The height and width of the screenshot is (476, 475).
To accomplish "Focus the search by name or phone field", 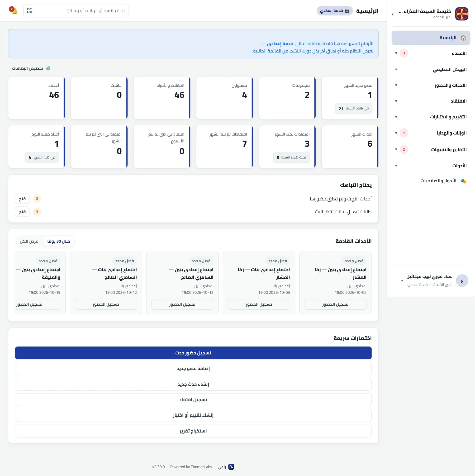I will point(76,11).
